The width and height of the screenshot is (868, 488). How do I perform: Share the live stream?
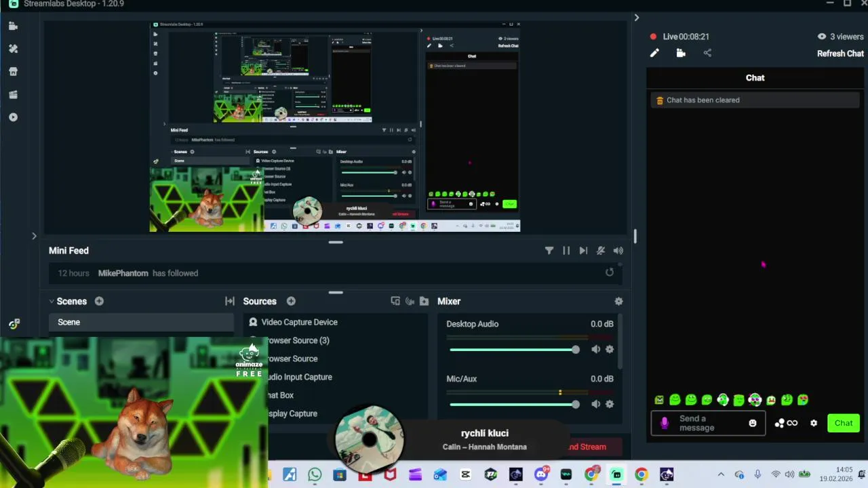[x=707, y=53]
